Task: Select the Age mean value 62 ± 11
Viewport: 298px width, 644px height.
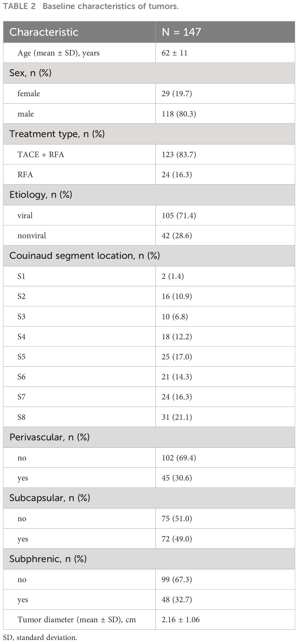Action: (x=174, y=53)
